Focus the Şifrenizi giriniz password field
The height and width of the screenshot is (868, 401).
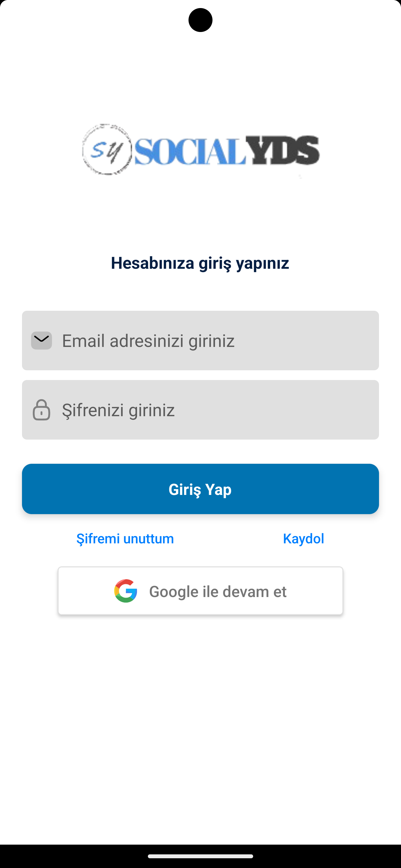[209, 410]
